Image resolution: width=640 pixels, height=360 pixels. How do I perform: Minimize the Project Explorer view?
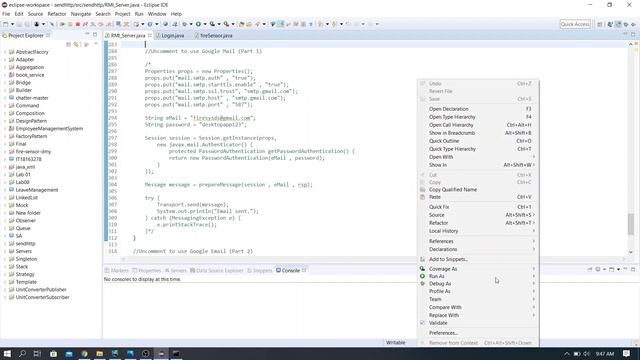point(87,35)
